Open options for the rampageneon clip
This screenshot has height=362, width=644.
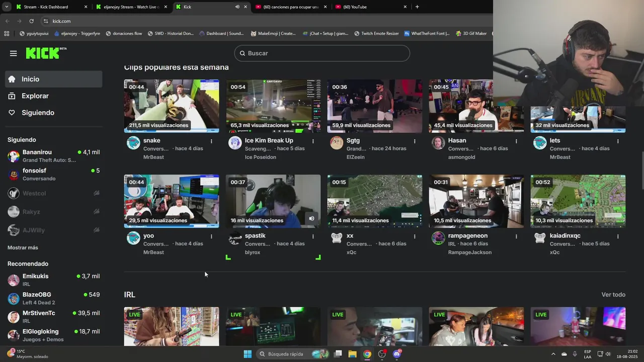point(516,236)
